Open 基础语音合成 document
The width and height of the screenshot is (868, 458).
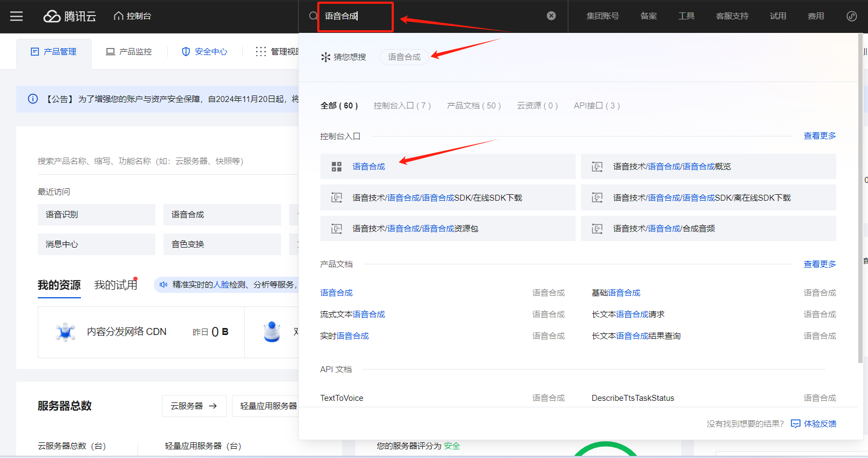point(616,293)
